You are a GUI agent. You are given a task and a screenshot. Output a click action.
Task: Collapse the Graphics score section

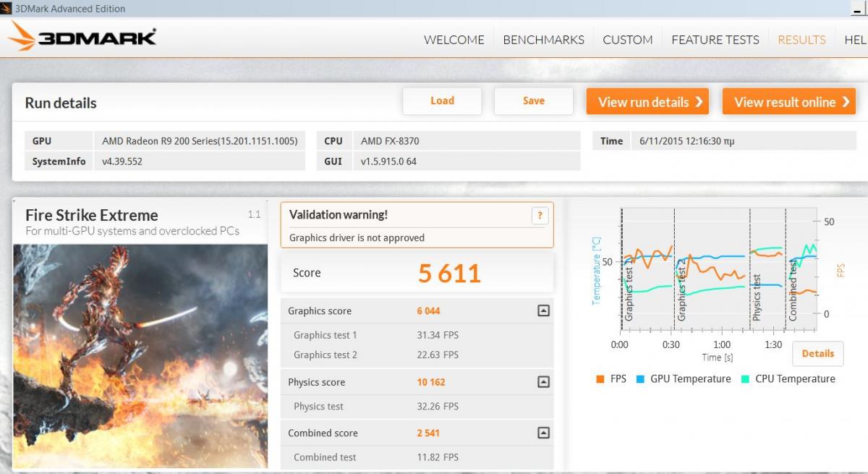pos(543,310)
